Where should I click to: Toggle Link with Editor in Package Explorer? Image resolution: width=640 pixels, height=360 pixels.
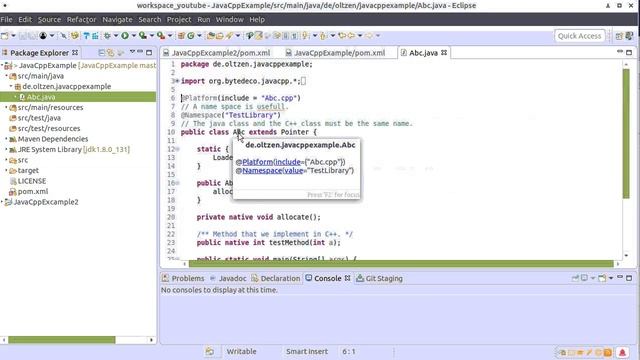(111, 53)
